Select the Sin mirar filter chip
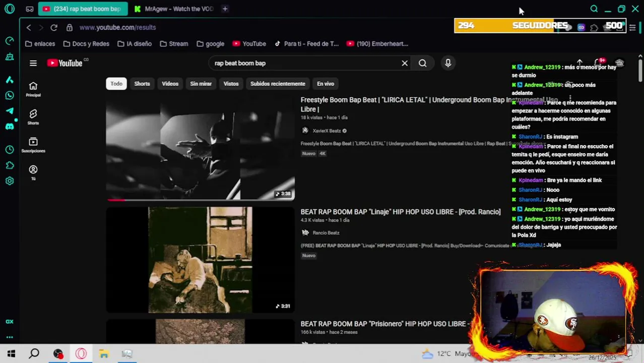644x363 pixels. coord(201,84)
